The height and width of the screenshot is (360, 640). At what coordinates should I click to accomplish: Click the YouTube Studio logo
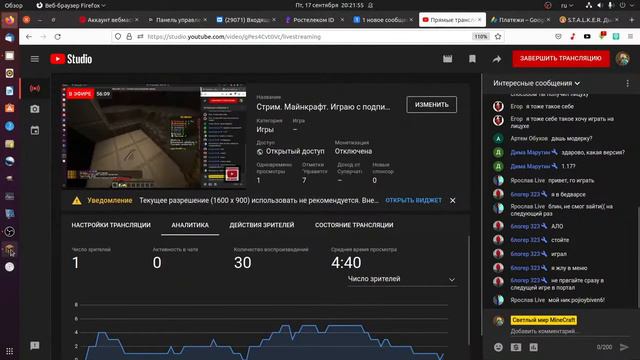71,59
